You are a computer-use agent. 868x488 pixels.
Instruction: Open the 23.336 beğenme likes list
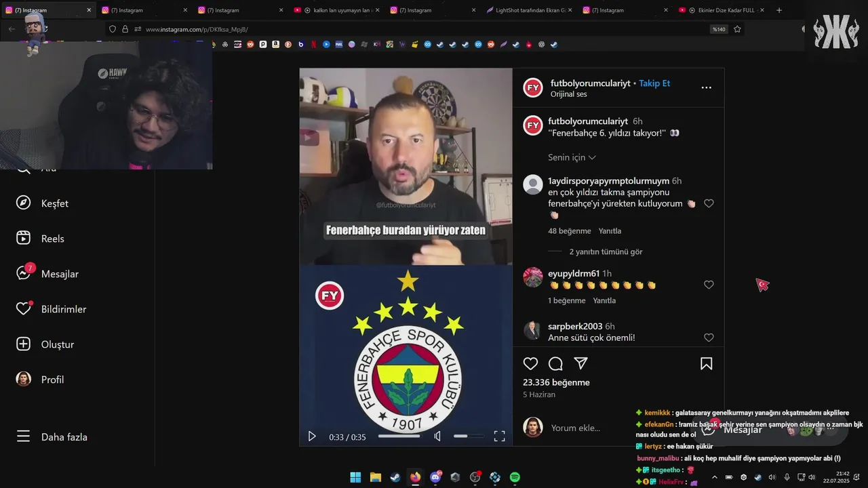556,382
